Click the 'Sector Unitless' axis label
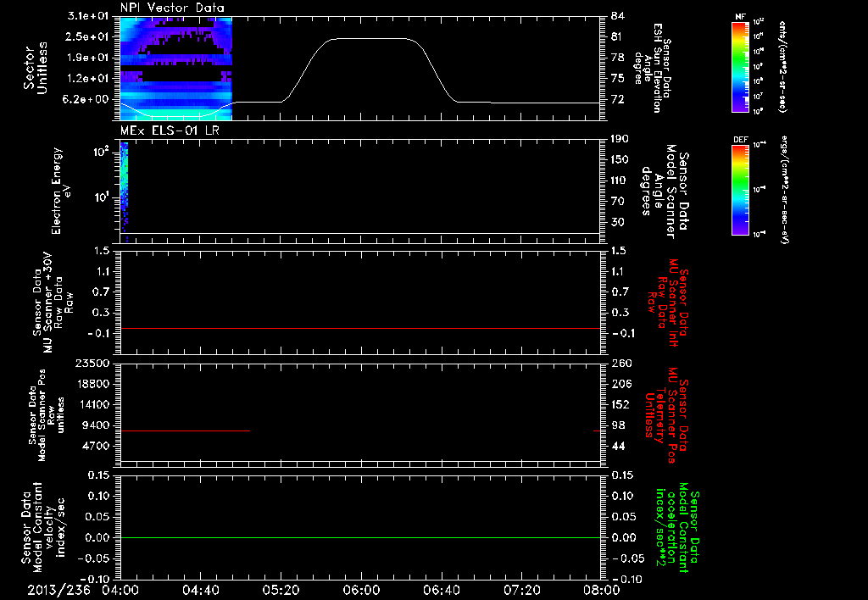 pos(36,68)
